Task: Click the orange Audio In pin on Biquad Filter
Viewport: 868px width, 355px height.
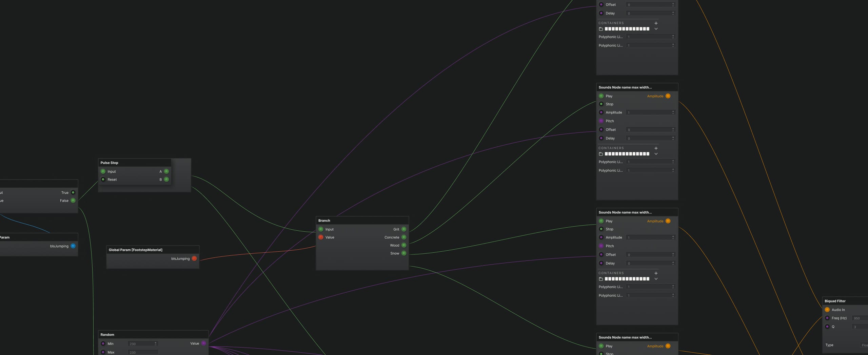Action: [827, 310]
